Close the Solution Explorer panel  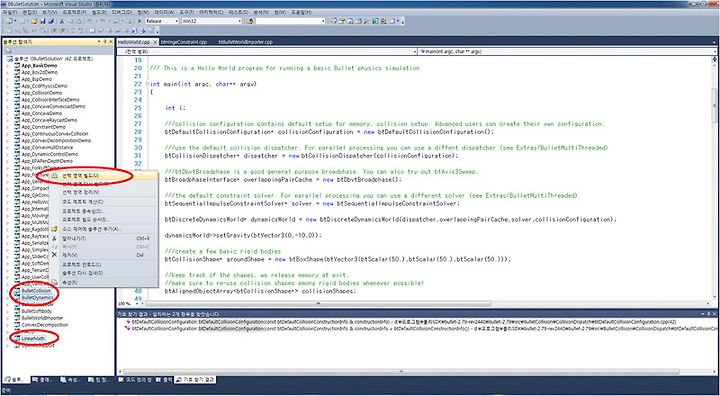(x=111, y=42)
